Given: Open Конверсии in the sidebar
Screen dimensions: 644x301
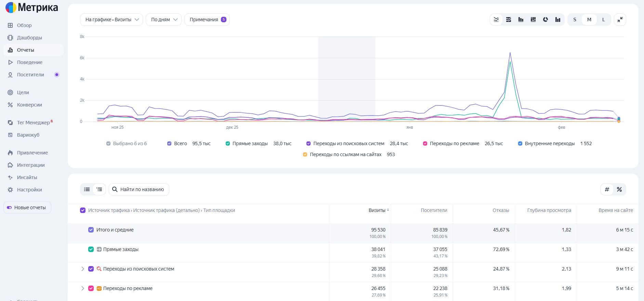Looking at the screenshot, I should 29,105.
